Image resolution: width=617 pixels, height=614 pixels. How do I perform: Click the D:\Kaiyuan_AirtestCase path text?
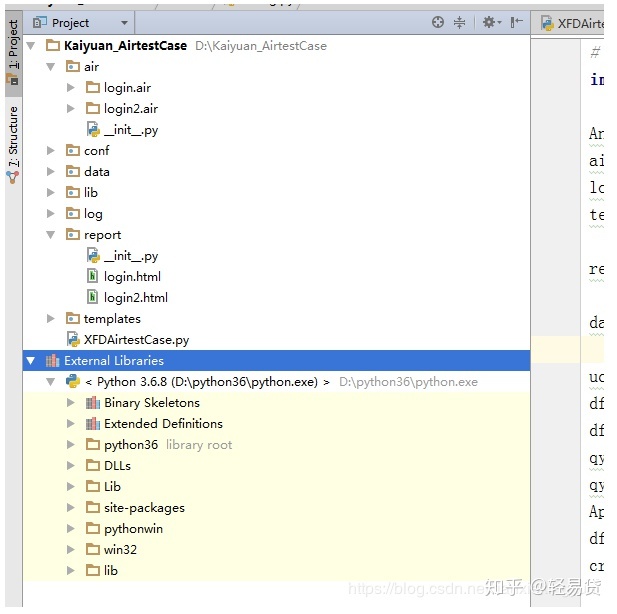[x=261, y=46]
